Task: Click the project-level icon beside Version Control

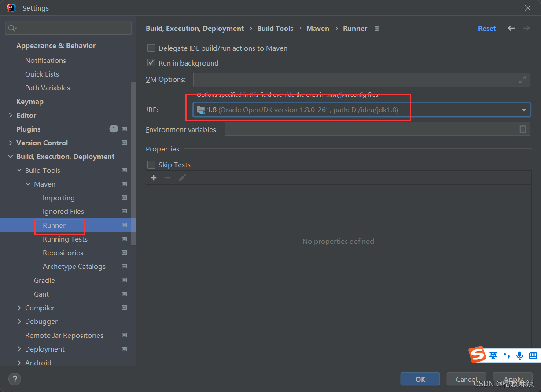Action: tap(125, 143)
